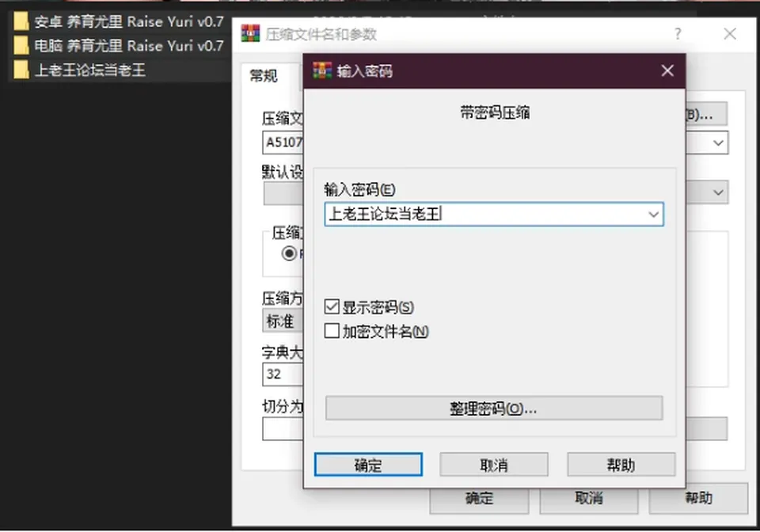760x532 pixels.
Task: Close the 压缩文件名和参数 window
Action: click(730, 34)
